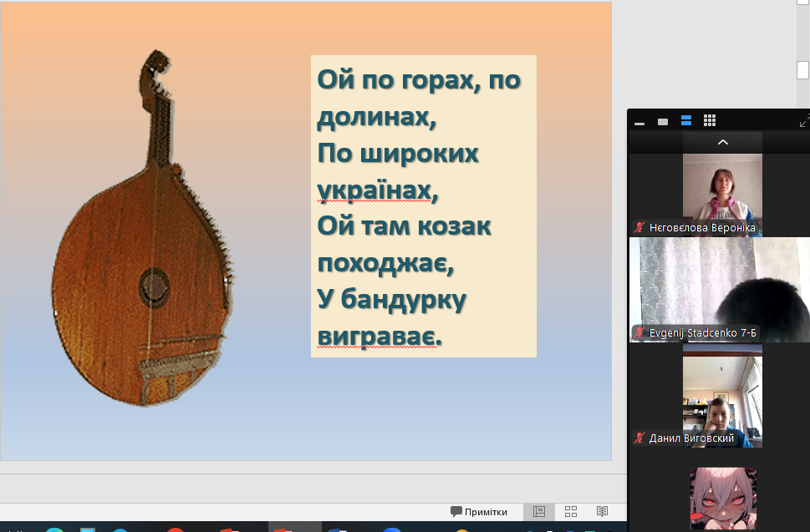The height and width of the screenshot is (532, 810).
Task: Switch Zoom to single active speaker thumbnail
Action: pyautogui.click(x=663, y=121)
